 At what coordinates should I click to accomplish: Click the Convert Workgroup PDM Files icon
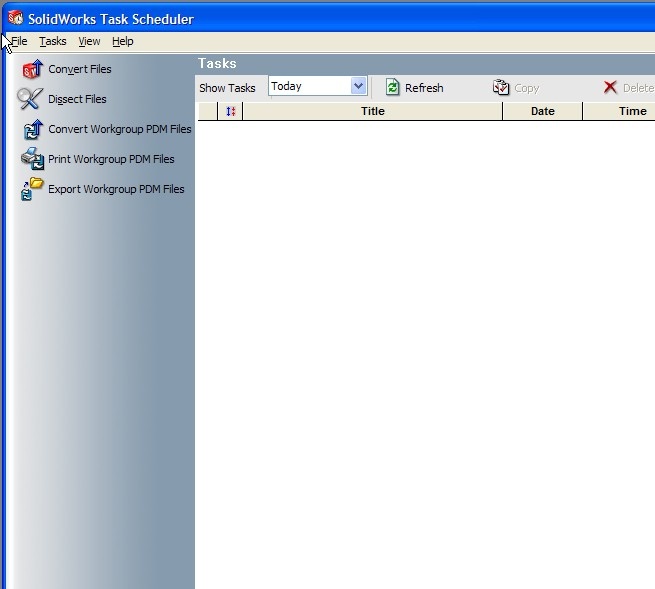click(33, 129)
